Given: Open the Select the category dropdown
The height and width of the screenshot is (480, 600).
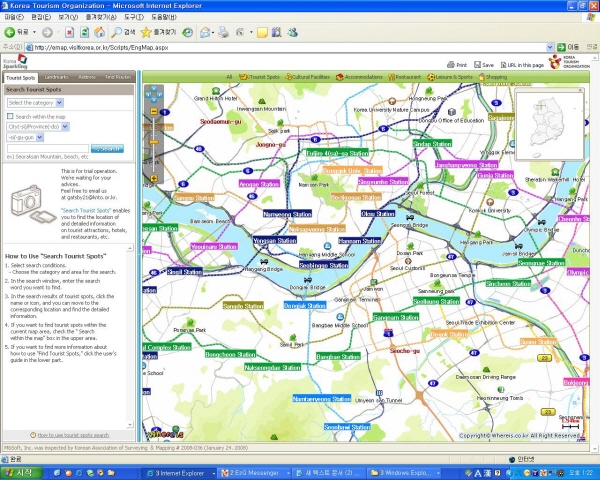Looking at the screenshot, I should tap(35, 102).
